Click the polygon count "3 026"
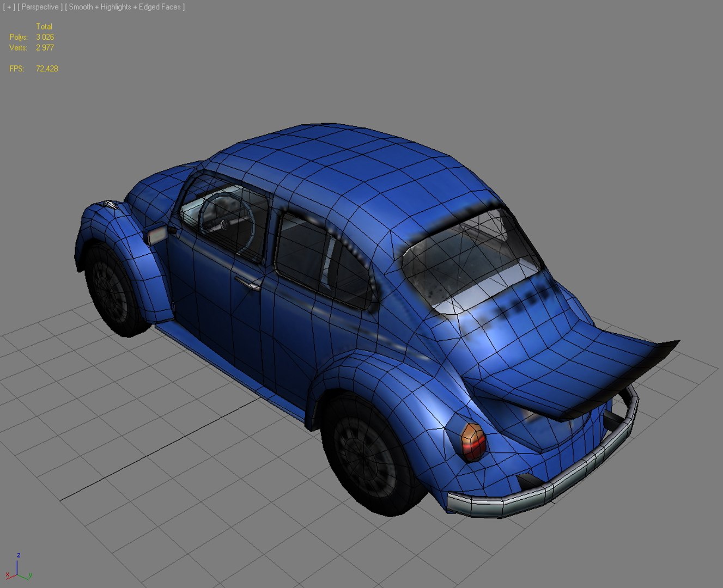Image resolution: width=723 pixels, height=588 pixels. pyautogui.click(x=45, y=37)
